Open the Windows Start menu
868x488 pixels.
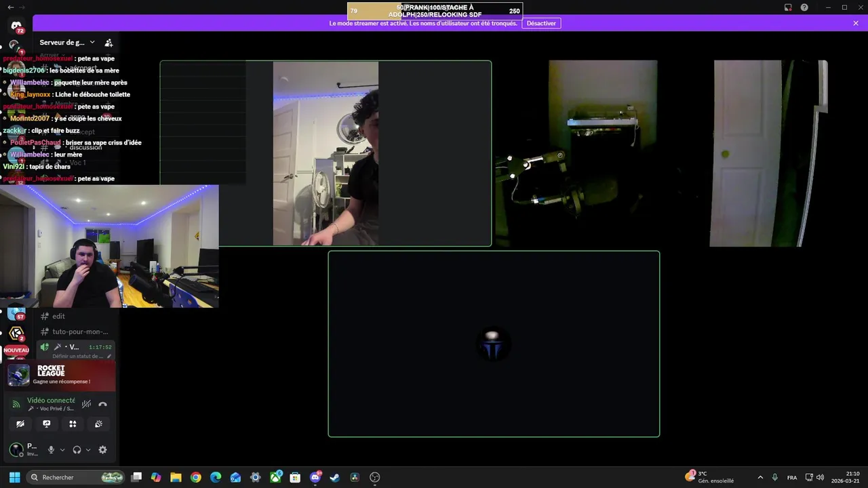coord(14,477)
